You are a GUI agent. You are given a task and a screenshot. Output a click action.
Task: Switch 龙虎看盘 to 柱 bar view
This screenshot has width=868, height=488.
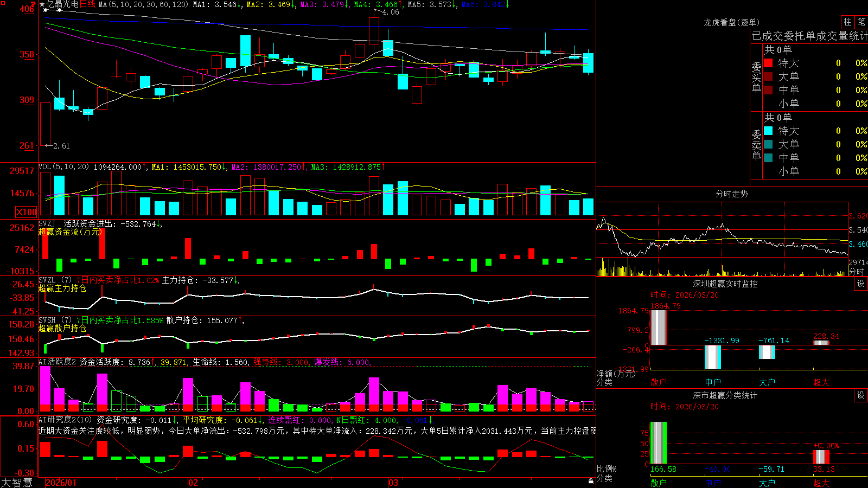[847, 22]
